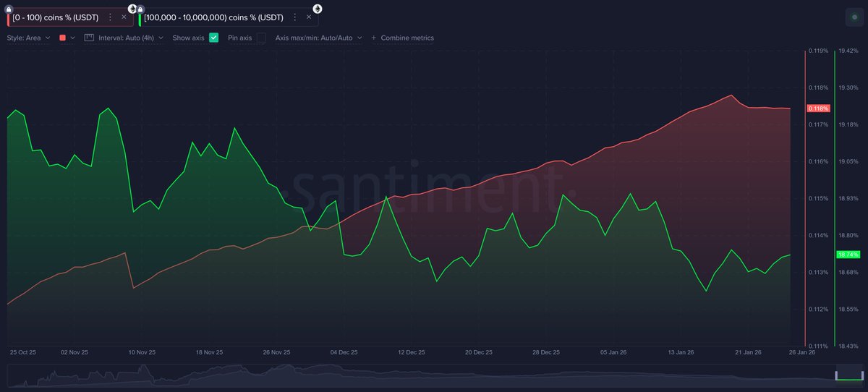The height and width of the screenshot is (392, 868).
Task: Open options menu for [100,000 - 10,000,000) coins metric
Action: 295,17
